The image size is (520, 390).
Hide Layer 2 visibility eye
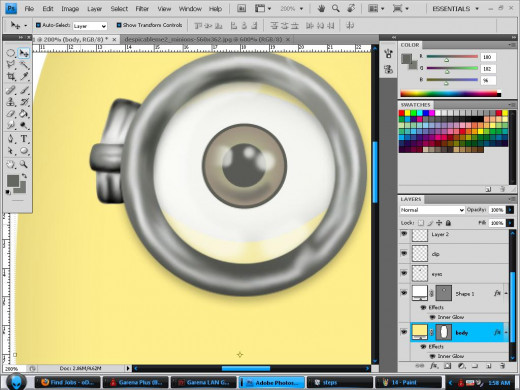[x=404, y=234]
